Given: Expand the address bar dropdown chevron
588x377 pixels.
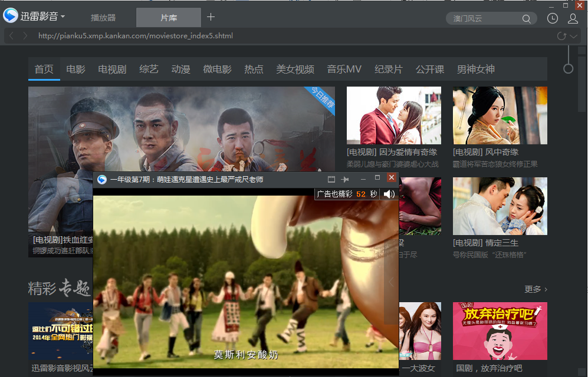Looking at the screenshot, I should (x=573, y=37).
